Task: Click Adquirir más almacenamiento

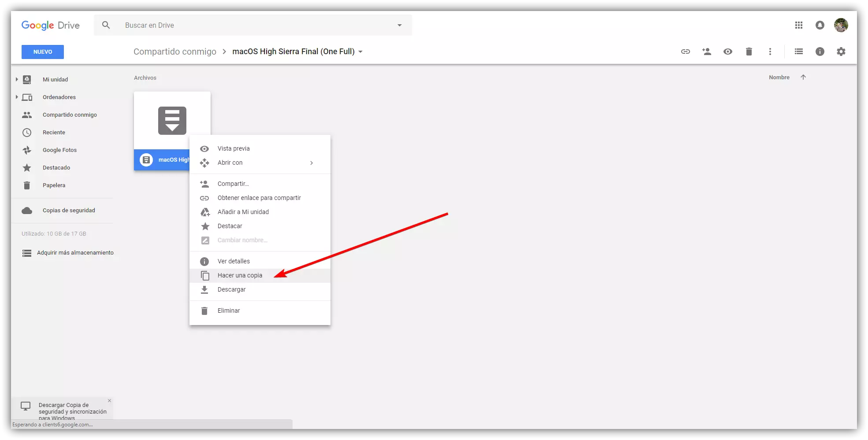Action: [75, 252]
